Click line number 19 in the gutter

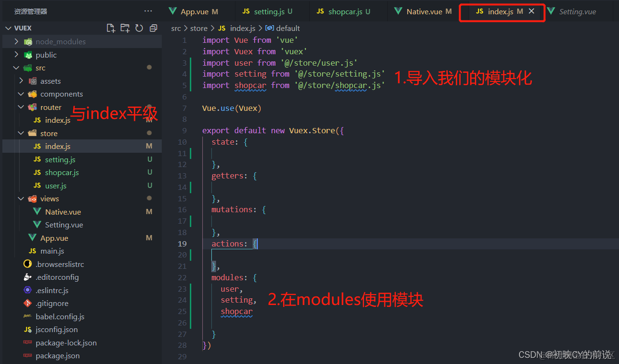coord(182,244)
